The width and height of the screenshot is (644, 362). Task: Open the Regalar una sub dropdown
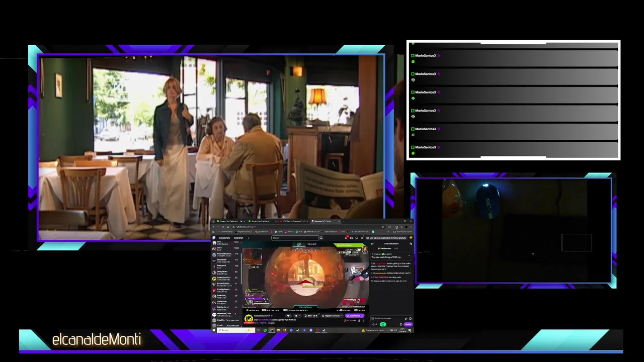[332, 316]
